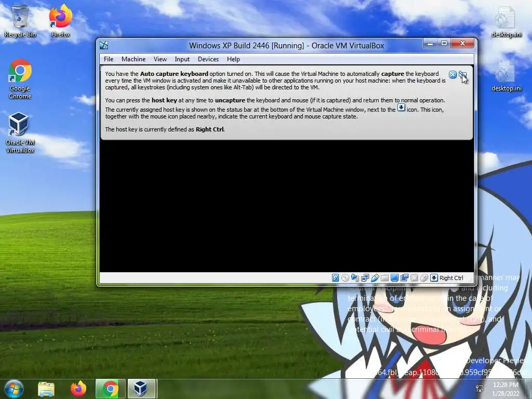Open the File menu in VirtualBox

coord(109,59)
